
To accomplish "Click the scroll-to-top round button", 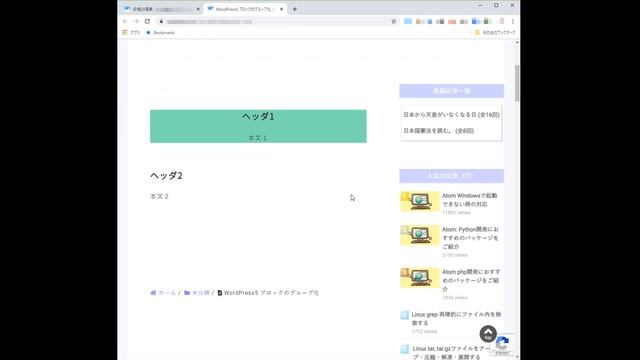I will point(488,333).
